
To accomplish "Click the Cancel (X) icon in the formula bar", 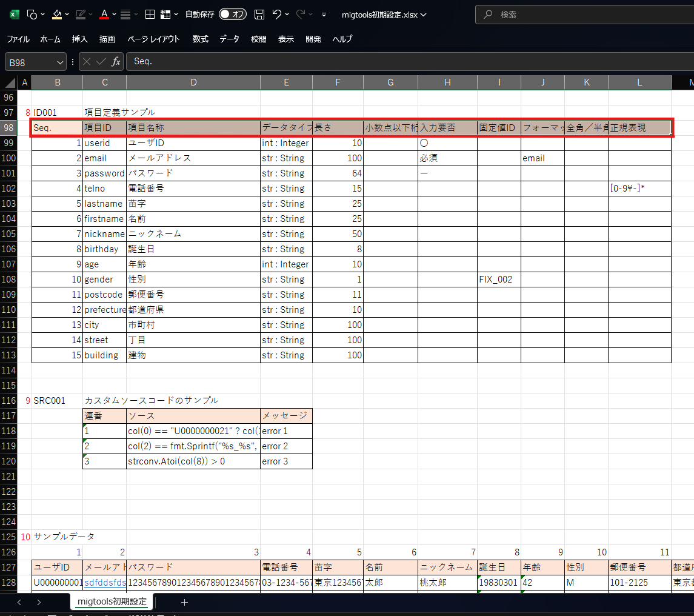I will 87,61.
